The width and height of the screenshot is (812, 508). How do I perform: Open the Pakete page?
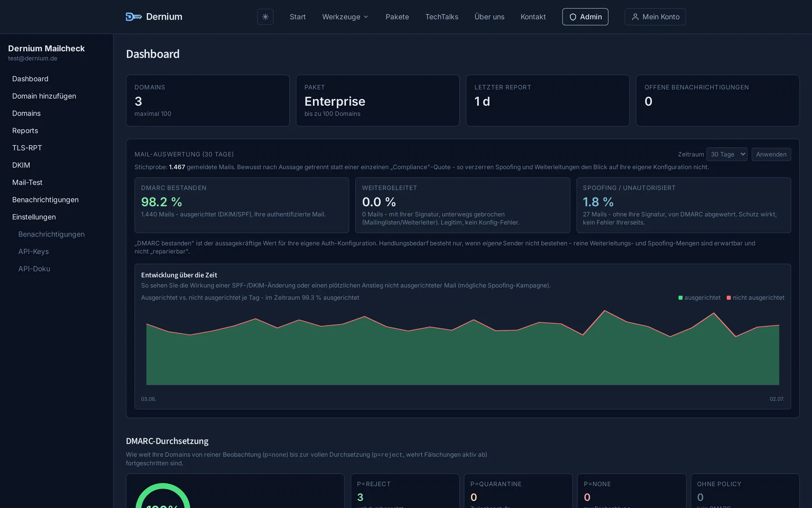[397, 17]
